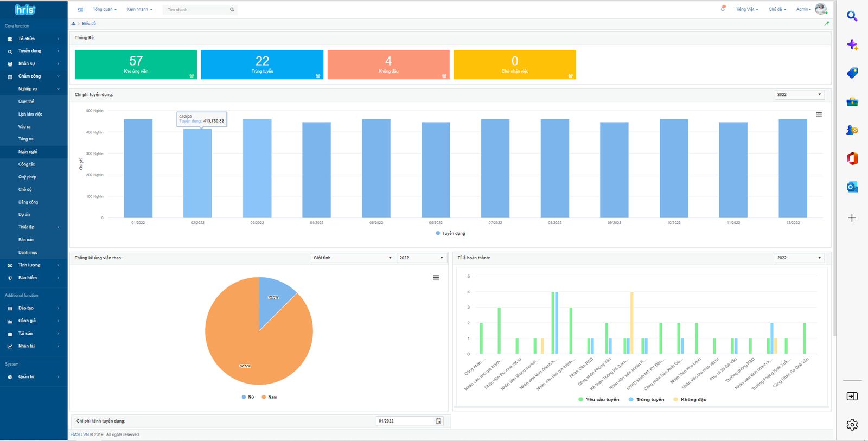Click the breadcrumb home sitemap icon
Viewport: 868px width, 441px height.
[x=73, y=24]
